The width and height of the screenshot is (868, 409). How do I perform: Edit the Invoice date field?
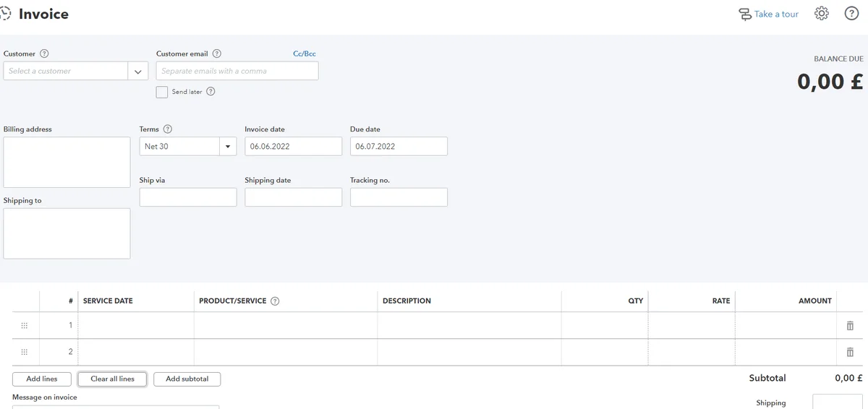[293, 146]
